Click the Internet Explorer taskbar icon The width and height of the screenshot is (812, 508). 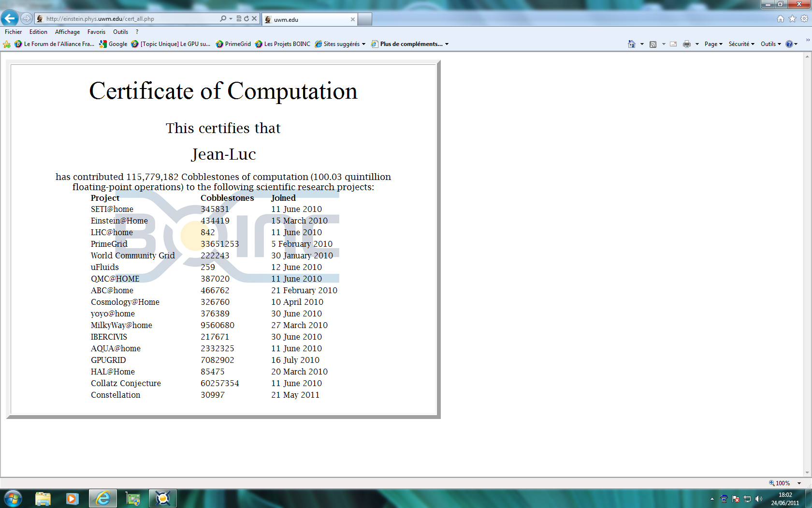(103, 498)
